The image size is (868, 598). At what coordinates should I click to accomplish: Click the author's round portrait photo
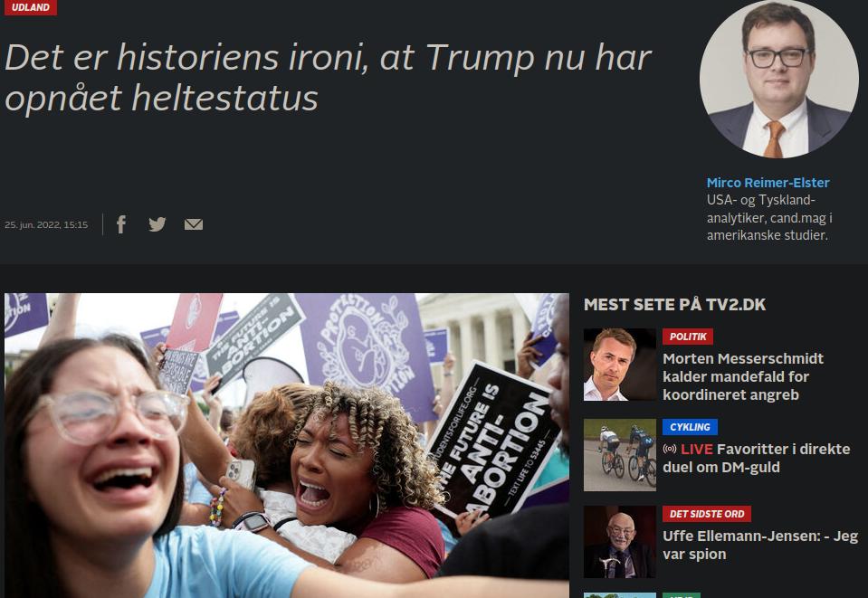pos(779,79)
